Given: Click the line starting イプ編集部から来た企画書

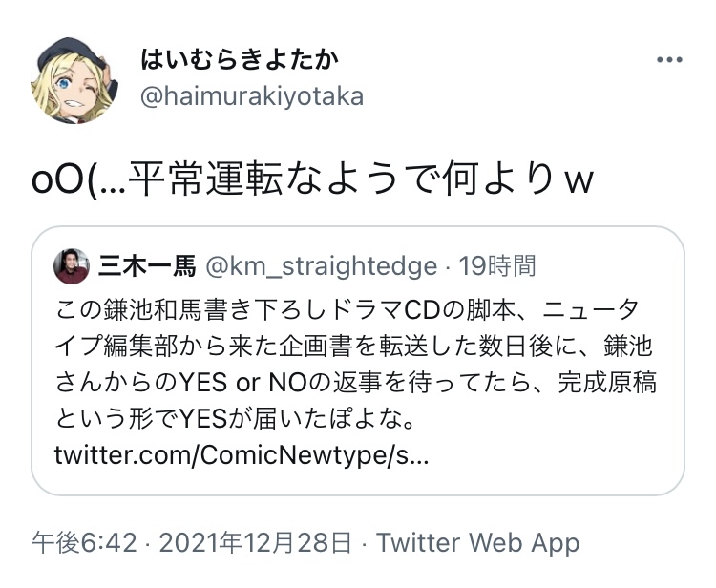Looking at the screenshot, I should [x=354, y=346].
